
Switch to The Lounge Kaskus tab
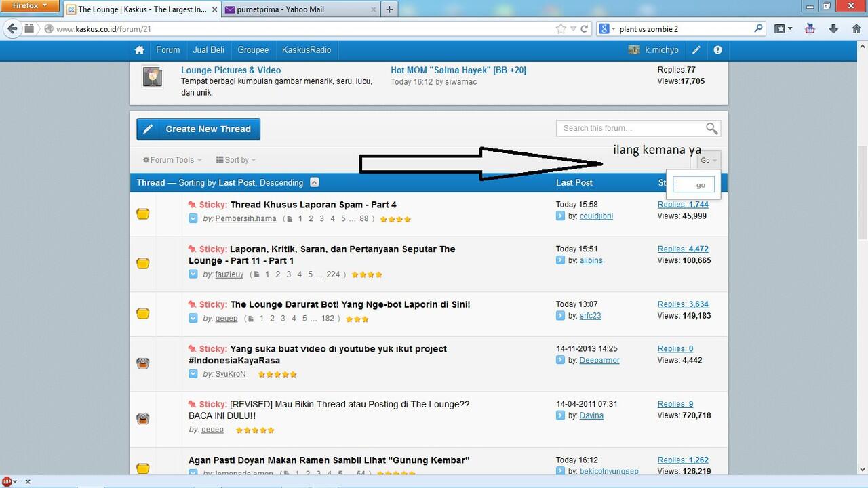[142, 9]
